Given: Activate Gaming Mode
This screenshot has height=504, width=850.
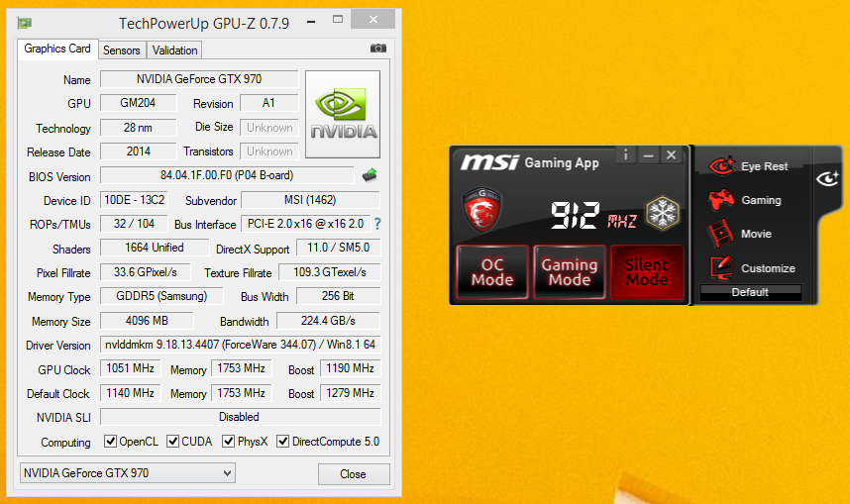Looking at the screenshot, I should (x=570, y=272).
